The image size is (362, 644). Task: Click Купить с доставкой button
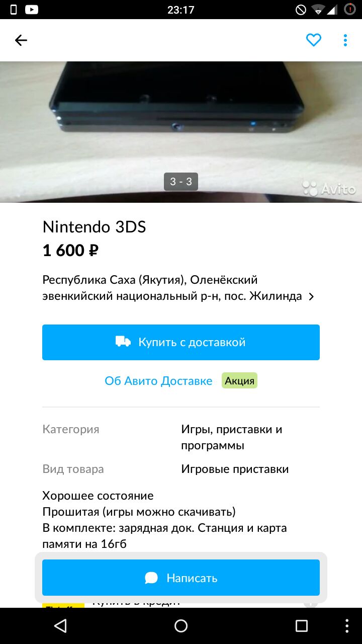181,342
